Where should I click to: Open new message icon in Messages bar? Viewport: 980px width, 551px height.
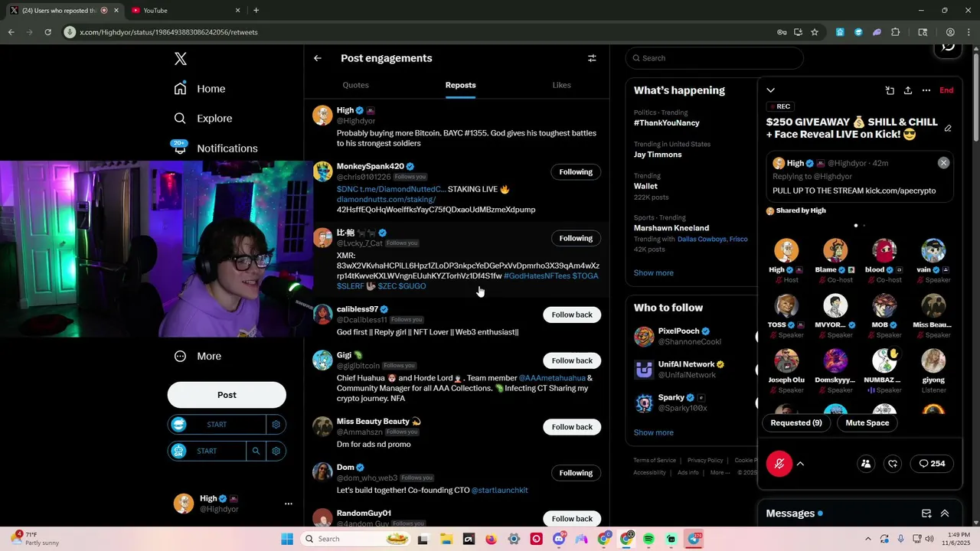(x=926, y=514)
